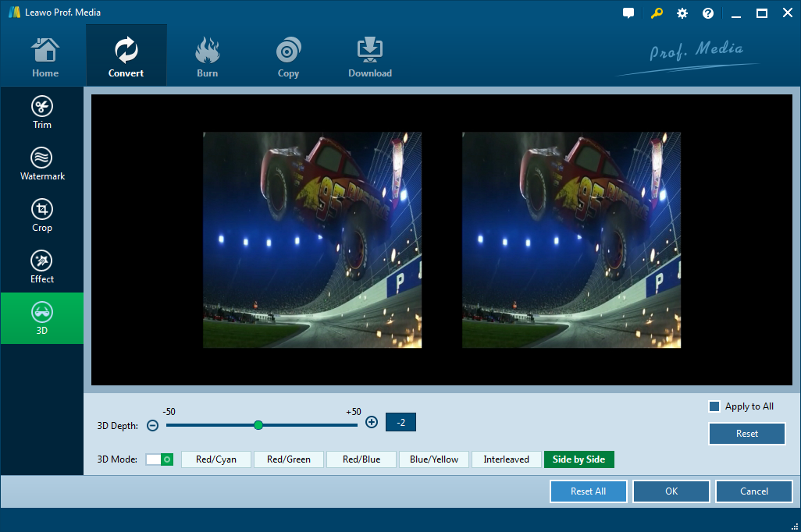
Task: Select the 3D editing tab
Action: pos(42,318)
